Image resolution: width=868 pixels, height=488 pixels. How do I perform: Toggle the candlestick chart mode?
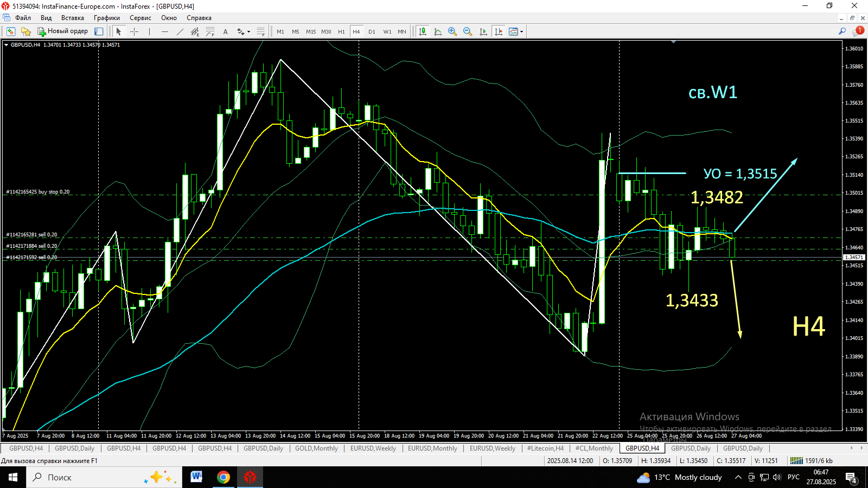pos(423,31)
